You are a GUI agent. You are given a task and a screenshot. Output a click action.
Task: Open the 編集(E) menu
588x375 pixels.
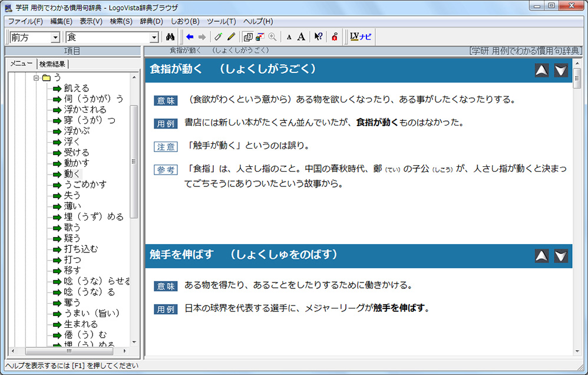[61, 21]
